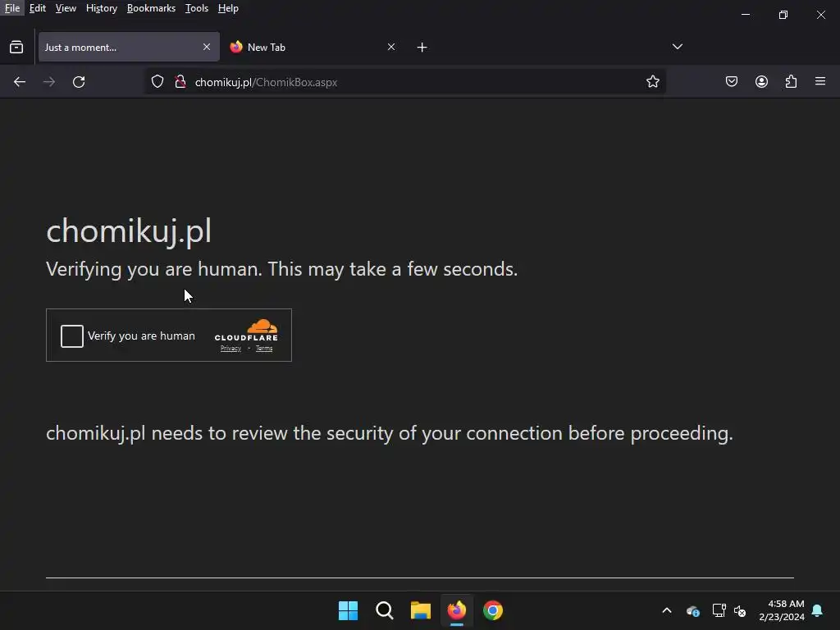Image resolution: width=840 pixels, height=630 pixels.
Task: Open the Bookmarks menu
Action: 151,8
